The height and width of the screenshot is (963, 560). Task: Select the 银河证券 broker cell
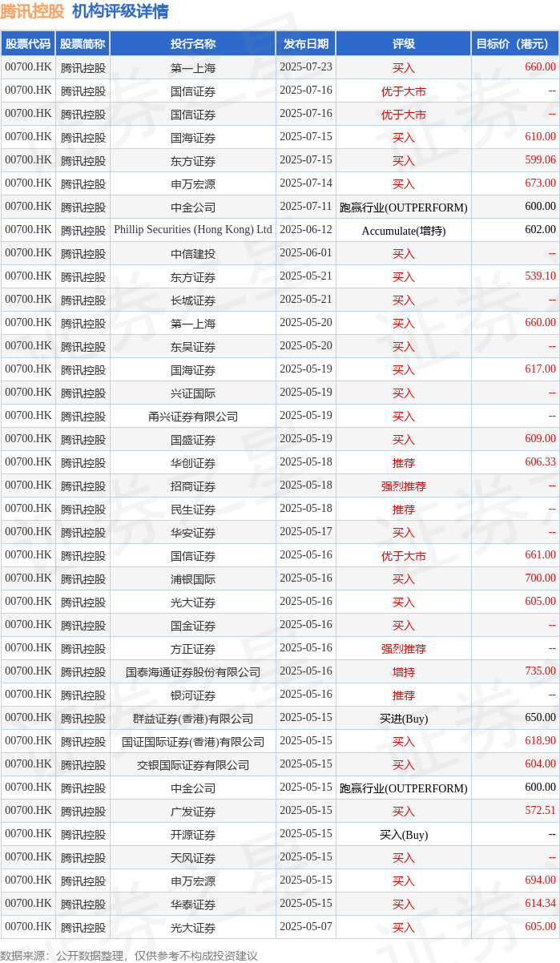point(193,695)
